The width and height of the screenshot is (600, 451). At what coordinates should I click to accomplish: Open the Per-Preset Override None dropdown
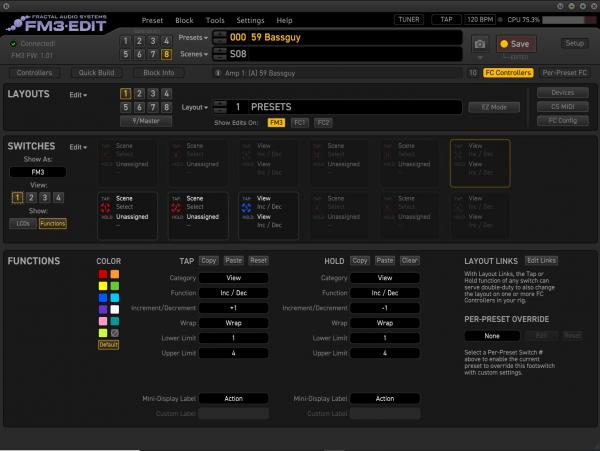(x=492, y=336)
